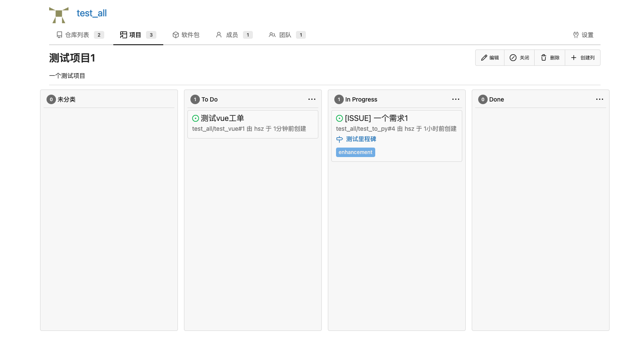Viewport: 635px width, 364px height.
Task: Click the 一个测试项目 description text
Action: pyautogui.click(x=67, y=76)
